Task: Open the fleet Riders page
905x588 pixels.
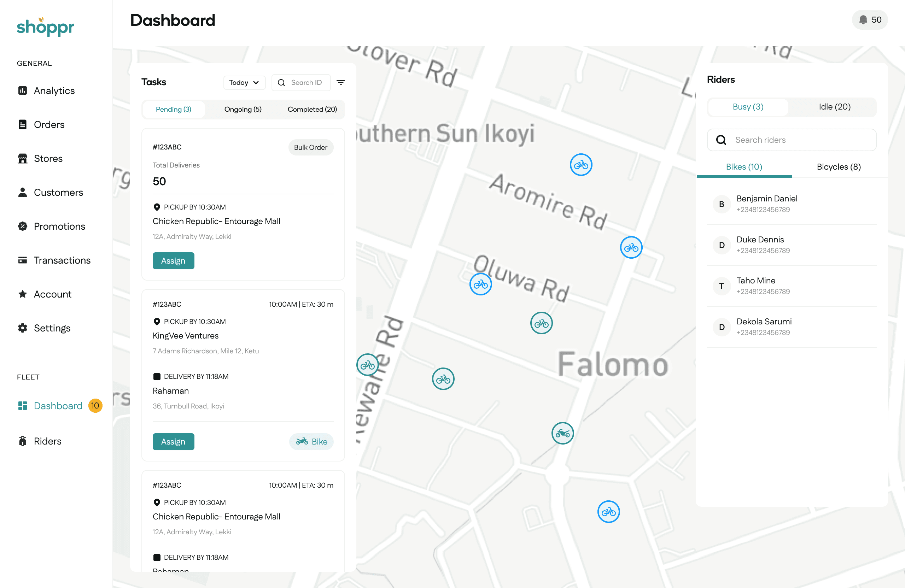Action: pyautogui.click(x=47, y=441)
